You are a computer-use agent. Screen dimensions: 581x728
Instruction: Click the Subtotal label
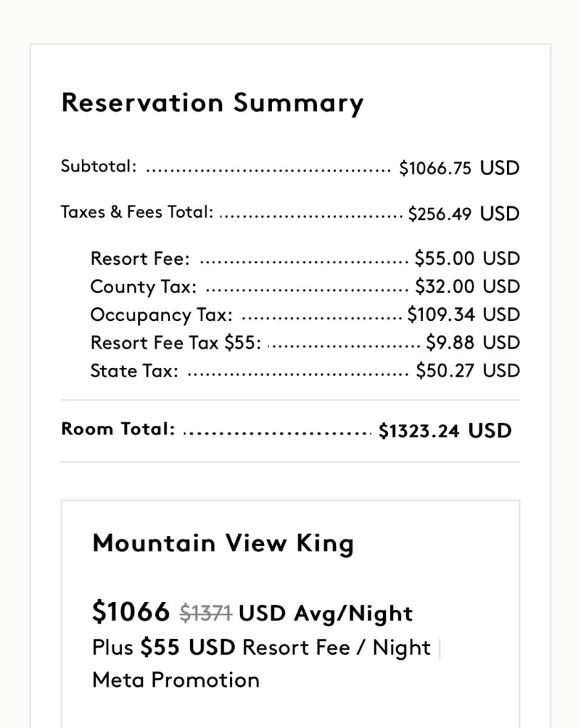click(98, 167)
